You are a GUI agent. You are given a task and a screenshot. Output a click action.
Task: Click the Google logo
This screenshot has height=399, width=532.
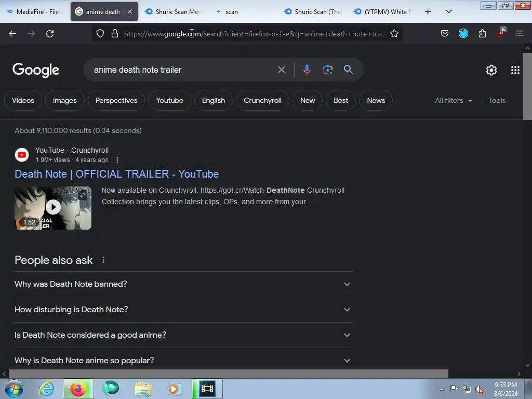click(x=36, y=70)
